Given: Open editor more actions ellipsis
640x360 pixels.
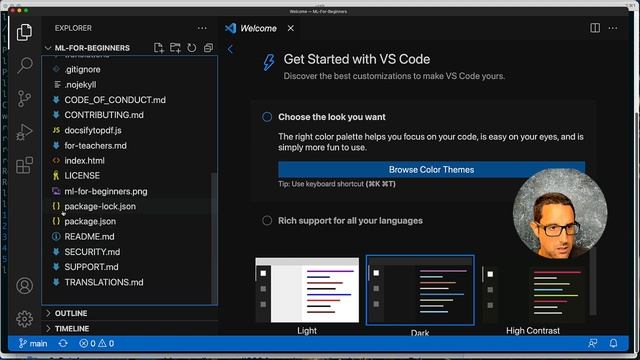Looking at the screenshot, I should pyautogui.click(x=613, y=28).
